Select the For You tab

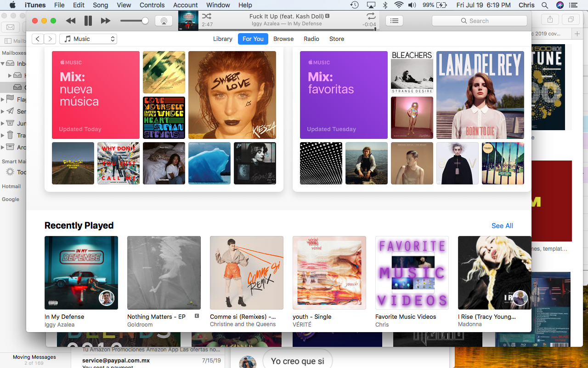[x=253, y=39]
